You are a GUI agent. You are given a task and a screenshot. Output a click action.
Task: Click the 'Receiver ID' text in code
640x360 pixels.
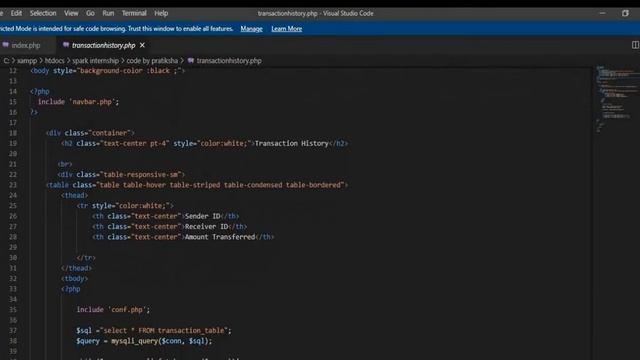pyautogui.click(x=207, y=227)
